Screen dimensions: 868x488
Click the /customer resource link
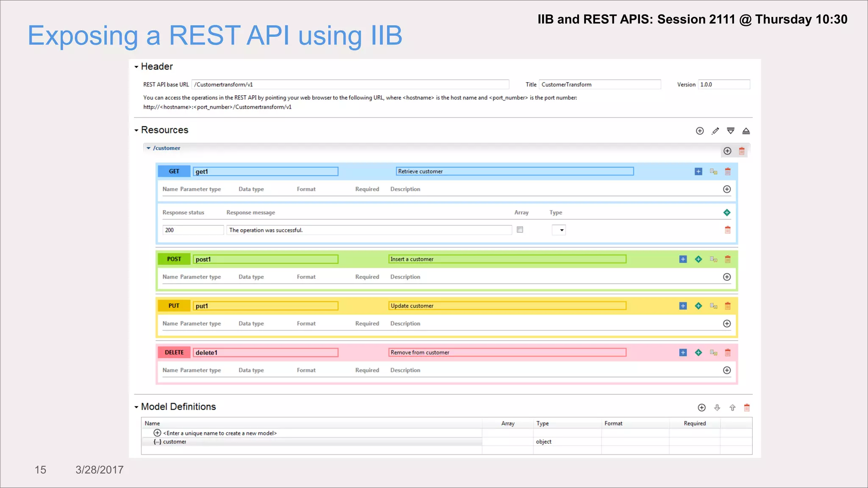167,148
